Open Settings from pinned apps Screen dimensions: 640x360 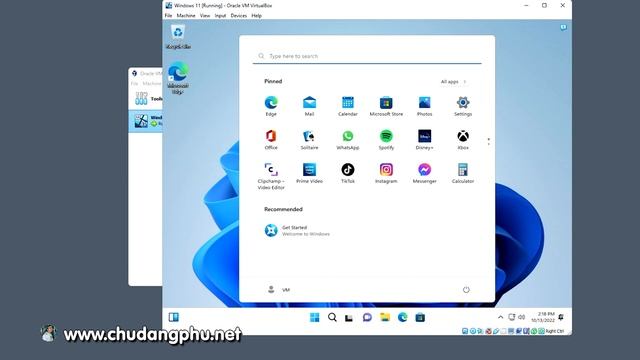pyautogui.click(x=463, y=106)
